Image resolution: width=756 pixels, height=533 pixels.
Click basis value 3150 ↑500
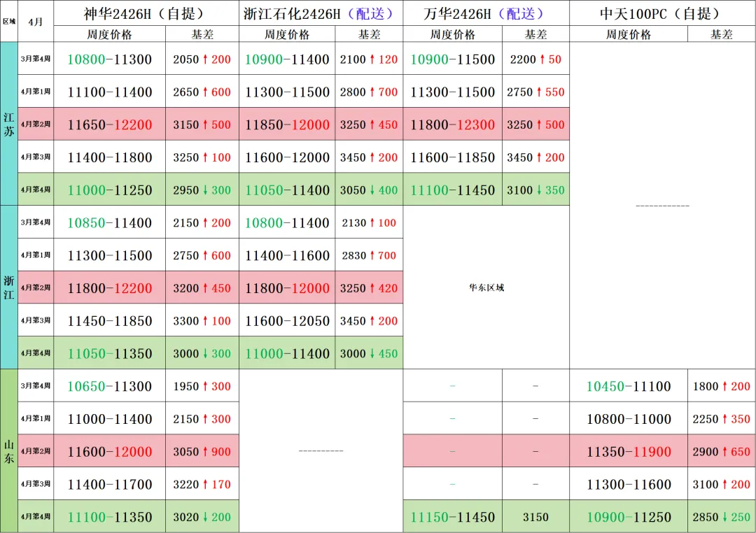(x=202, y=125)
